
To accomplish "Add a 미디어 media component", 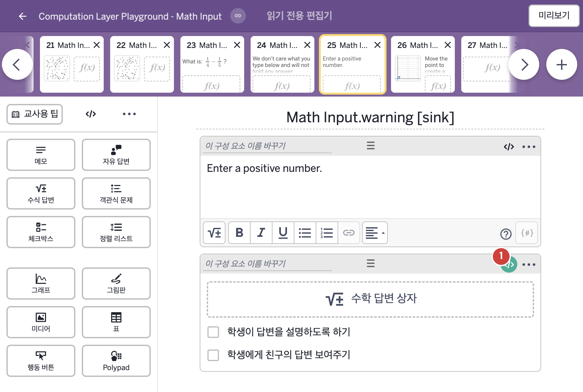I will tap(41, 322).
